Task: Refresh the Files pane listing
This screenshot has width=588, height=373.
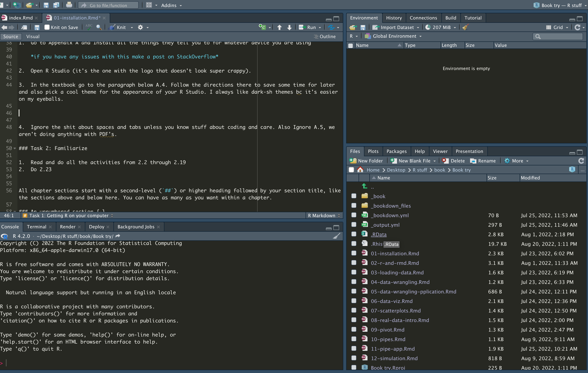Action: pyautogui.click(x=581, y=161)
